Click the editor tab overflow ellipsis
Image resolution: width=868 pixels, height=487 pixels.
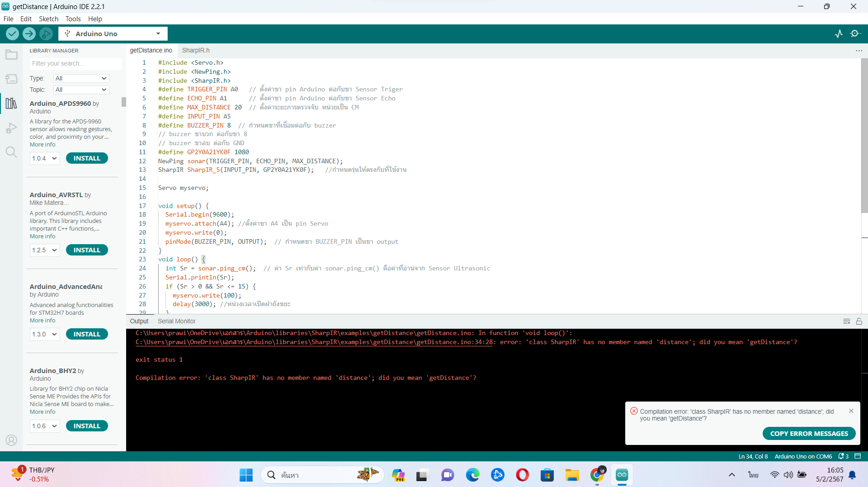coord(859,51)
